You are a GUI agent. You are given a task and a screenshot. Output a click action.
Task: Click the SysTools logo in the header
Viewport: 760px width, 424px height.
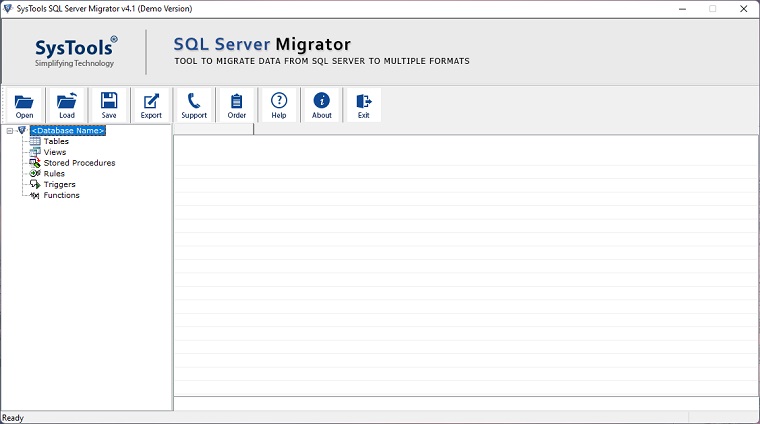[x=76, y=51]
